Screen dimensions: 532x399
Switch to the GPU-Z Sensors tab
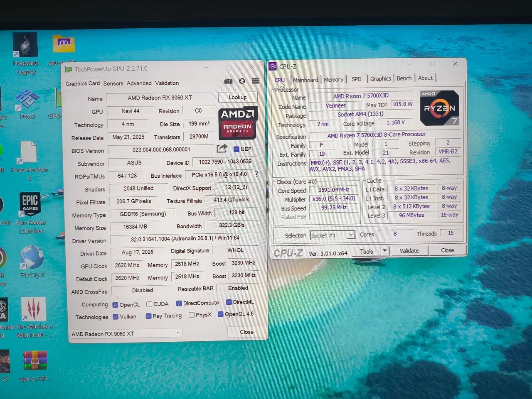113,83
